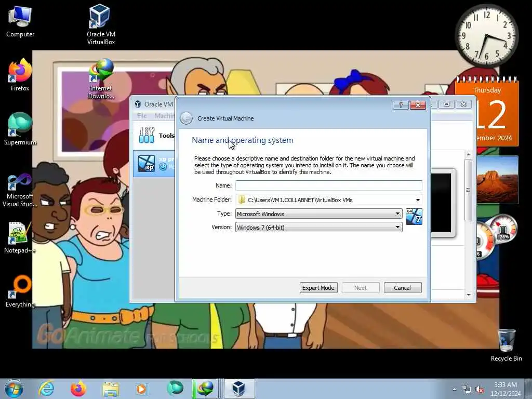The image size is (532, 399).
Task: Open Windows Media Player taskbar icon
Action: [141, 389]
